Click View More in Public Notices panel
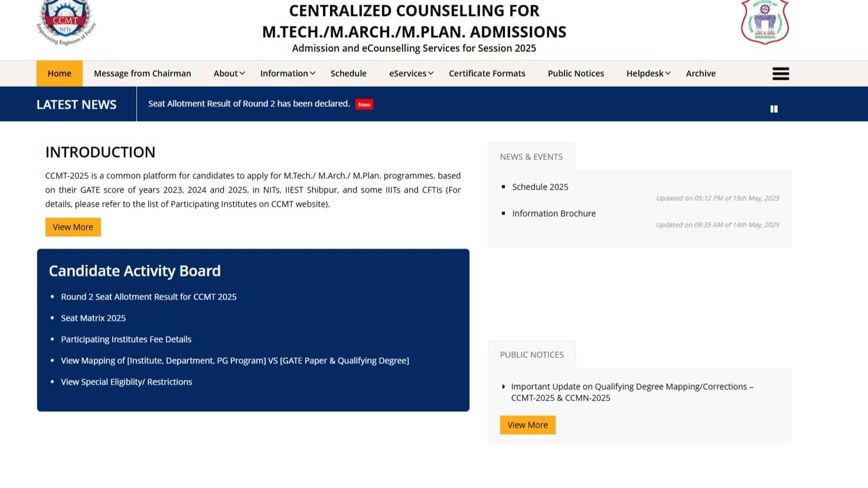This screenshot has width=868, height=488. [527, 424]
